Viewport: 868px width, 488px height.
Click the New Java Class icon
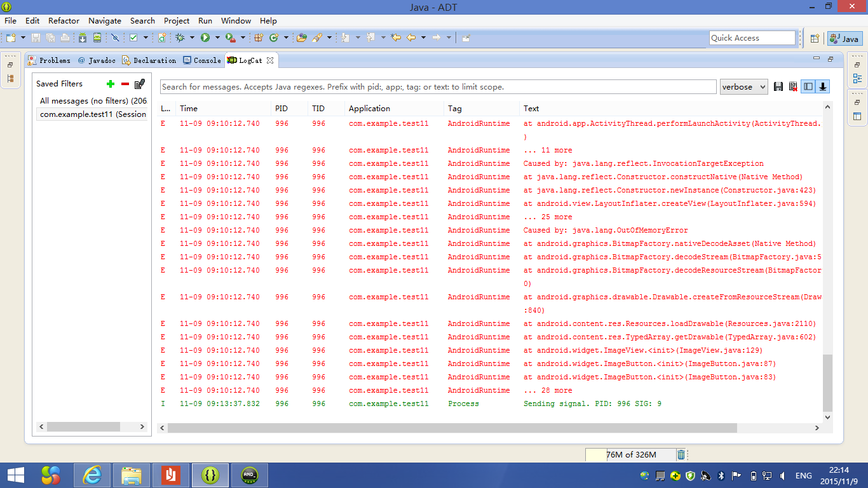pyautogui.click(x=274, y=38)
